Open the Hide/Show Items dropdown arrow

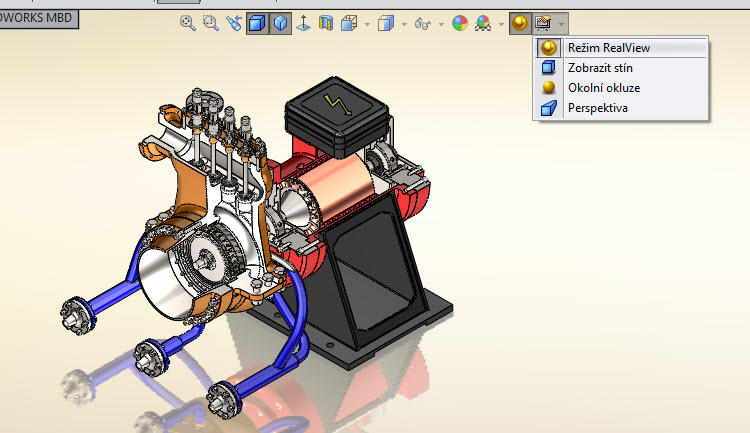[x=440, y=24]
